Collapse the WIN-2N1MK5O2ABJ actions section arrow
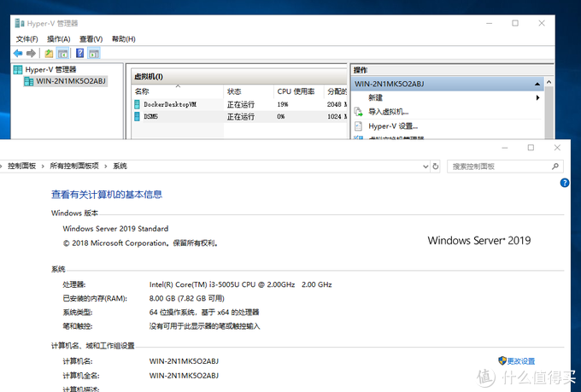This screenshot has width=581, height=392. 537,84
